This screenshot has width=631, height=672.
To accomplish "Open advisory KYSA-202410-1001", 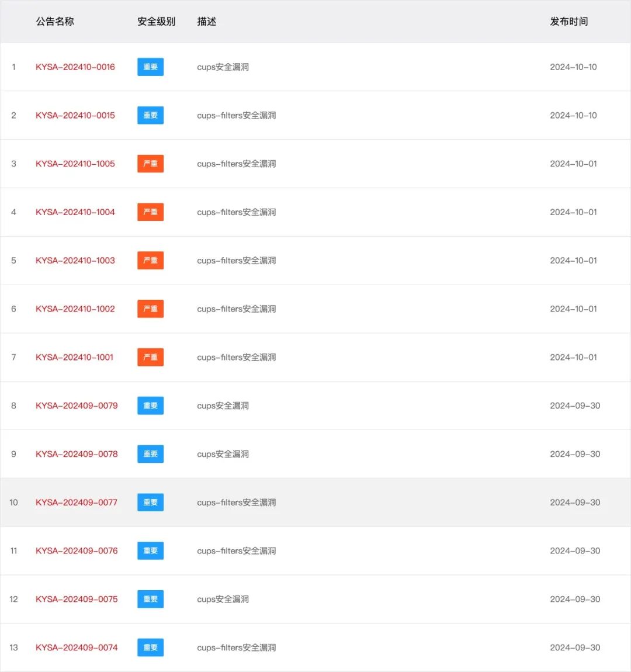I will [74, 358].
